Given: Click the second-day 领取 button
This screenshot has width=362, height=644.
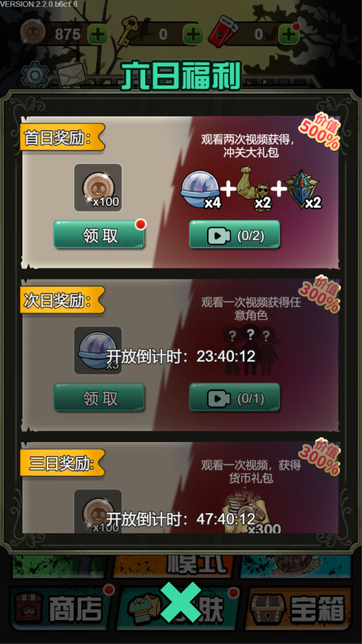Looking at the screenshot, I should click(x=99, y=398).
